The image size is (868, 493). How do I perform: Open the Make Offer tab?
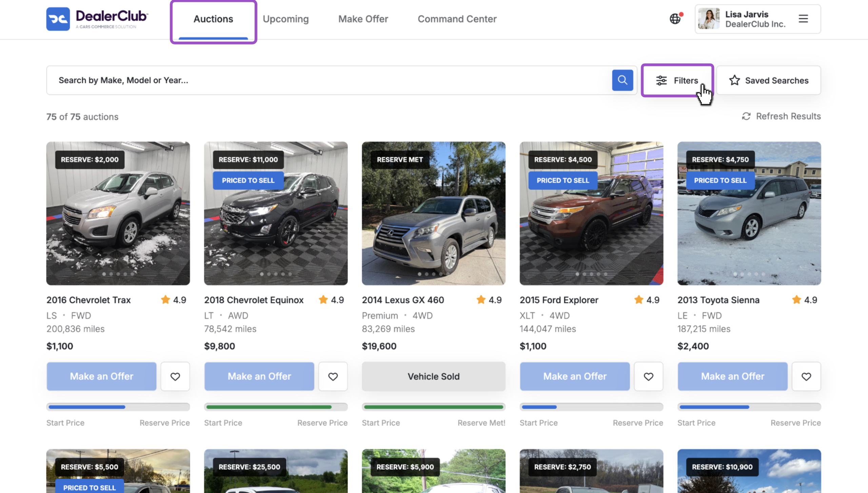click(363, 19)
